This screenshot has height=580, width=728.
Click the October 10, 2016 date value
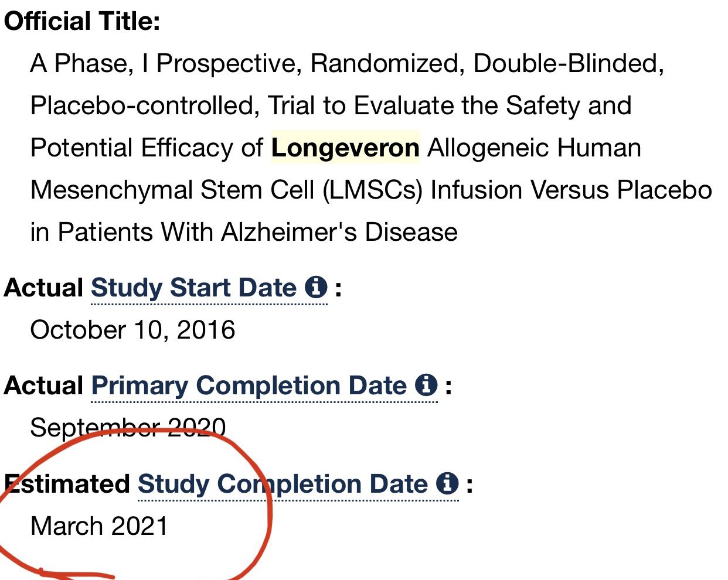(x=132, y=330)
